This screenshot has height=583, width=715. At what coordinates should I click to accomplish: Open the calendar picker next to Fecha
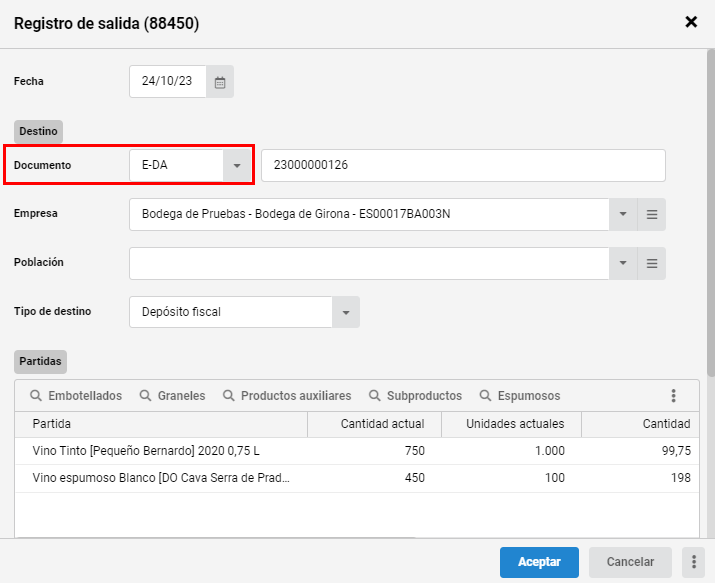220,82
